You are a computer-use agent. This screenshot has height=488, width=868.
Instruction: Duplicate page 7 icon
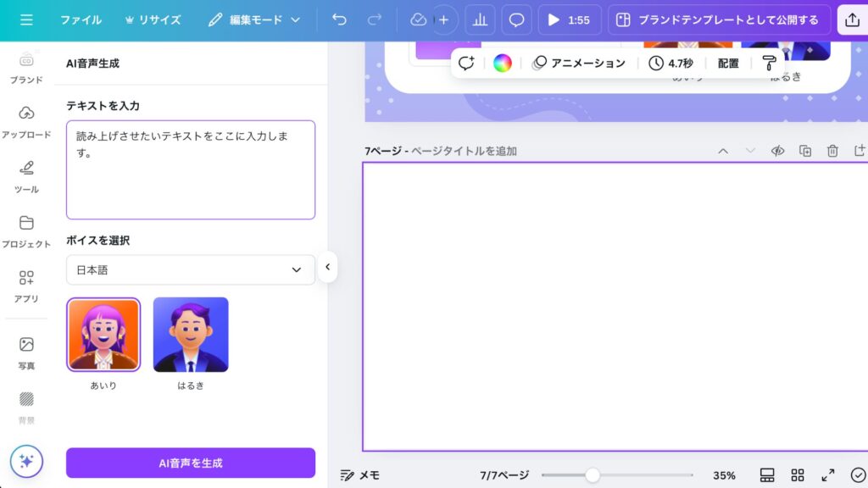[x=805, y=151]
